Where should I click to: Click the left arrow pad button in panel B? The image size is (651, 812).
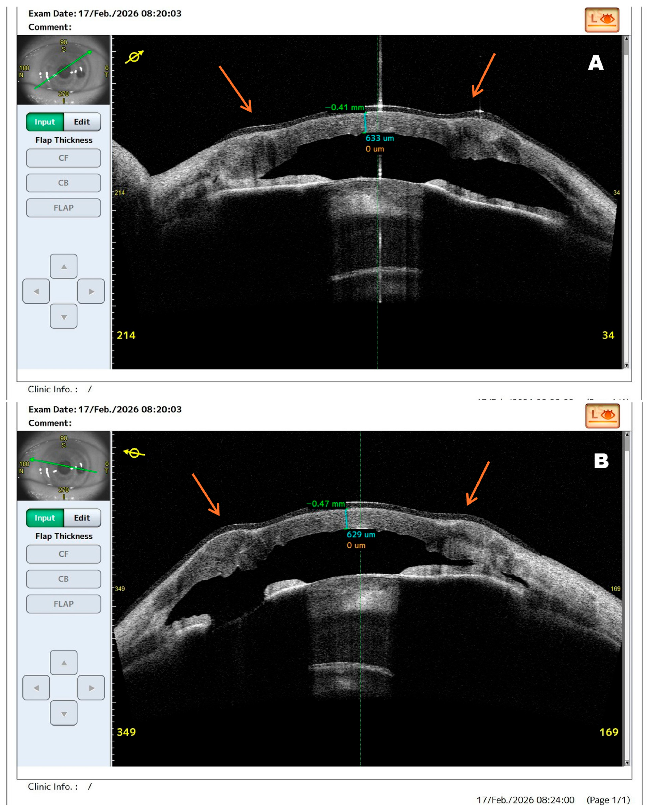[x=36, y=688]
